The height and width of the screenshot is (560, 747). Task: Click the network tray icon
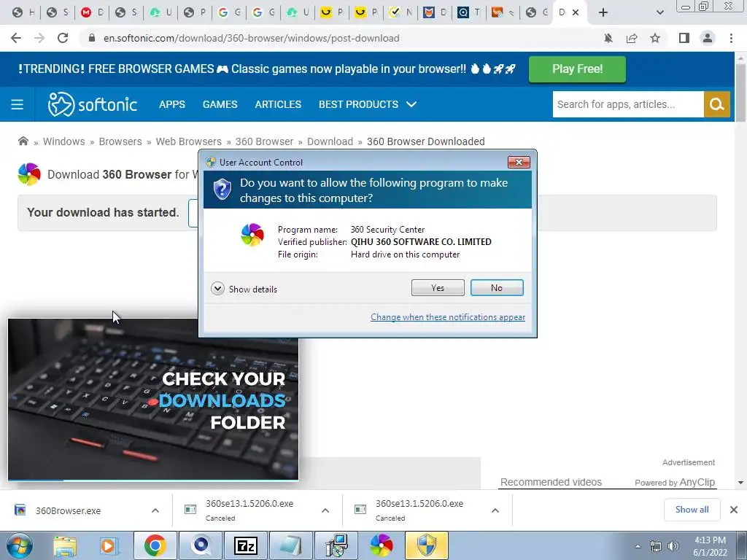(x=656, y=547)
